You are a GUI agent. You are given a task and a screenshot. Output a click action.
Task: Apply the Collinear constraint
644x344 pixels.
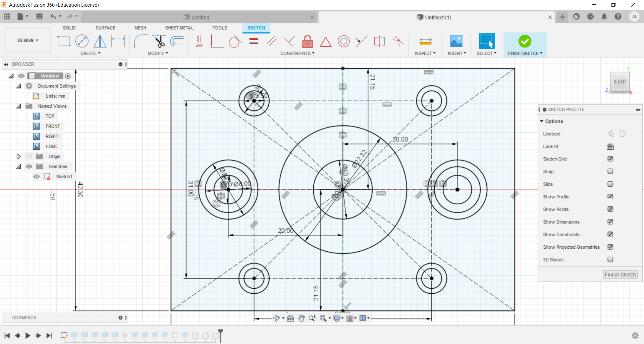pos(362,41)
